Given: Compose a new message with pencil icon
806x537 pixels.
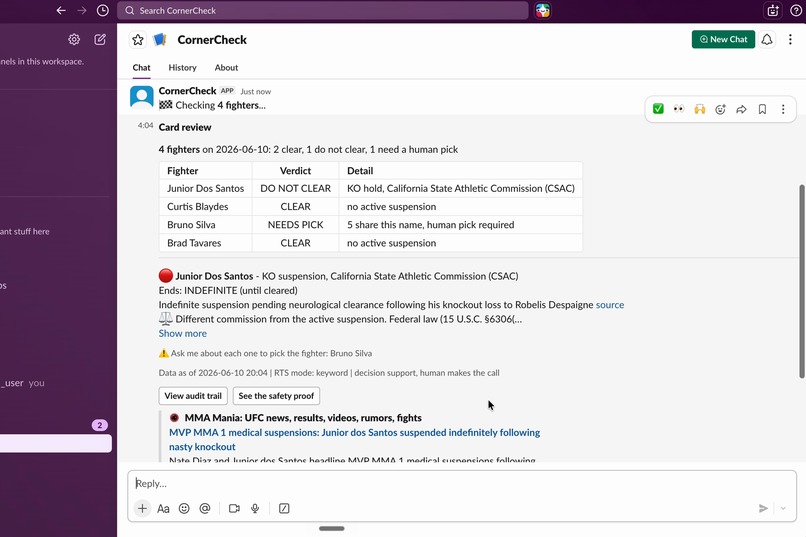Looking at the screenshot, I should 100,40.
